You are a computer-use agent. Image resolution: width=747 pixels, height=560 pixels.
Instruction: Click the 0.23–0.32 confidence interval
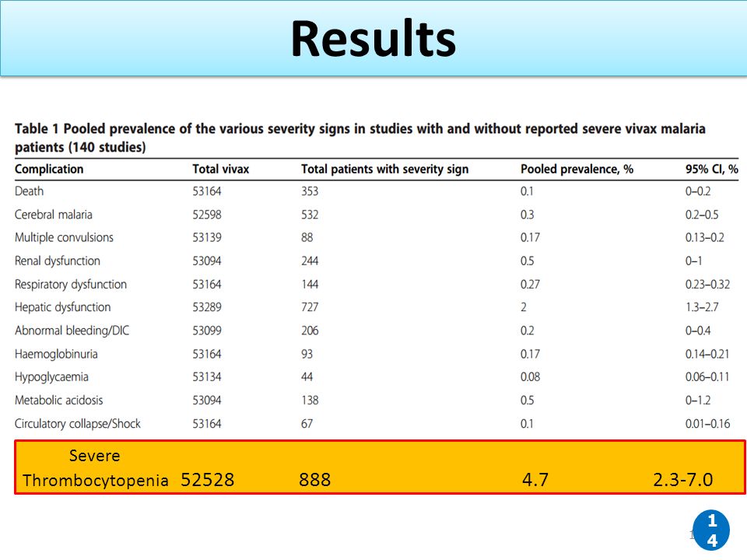click(707, 285)
